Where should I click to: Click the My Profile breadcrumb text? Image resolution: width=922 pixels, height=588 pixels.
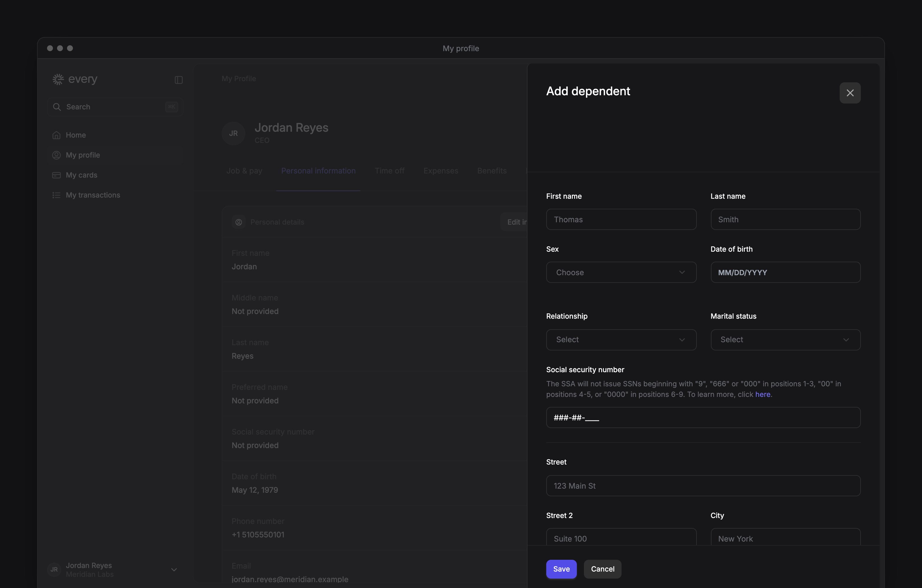tap(238, 78)
